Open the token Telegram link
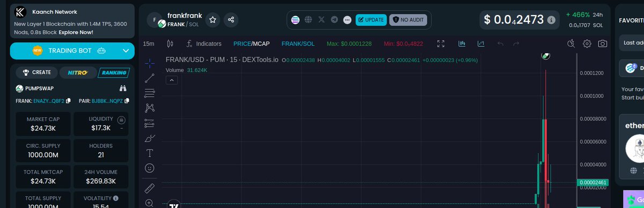Screen dimensions: 644x208 (334, 20)
